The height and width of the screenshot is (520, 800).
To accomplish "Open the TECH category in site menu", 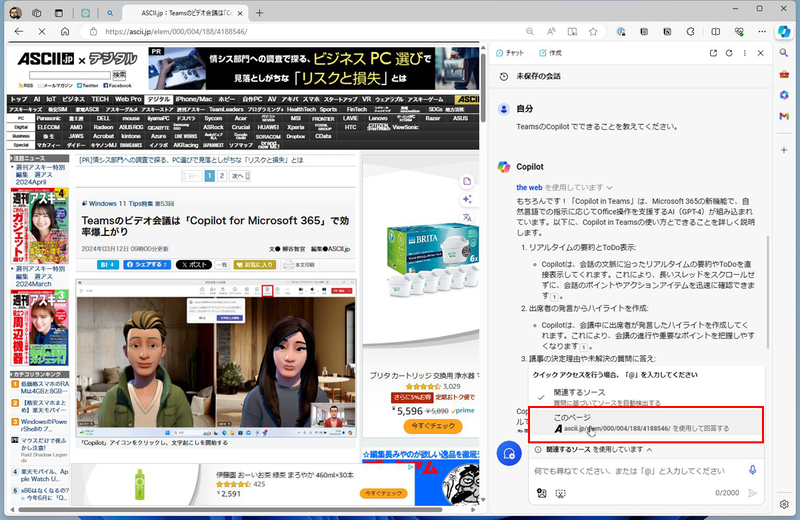I will tap(100, 100).
